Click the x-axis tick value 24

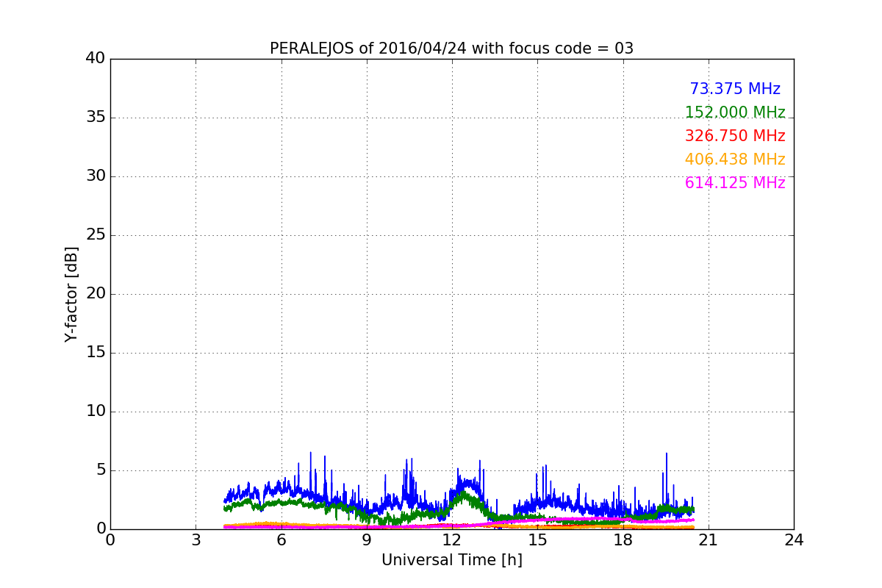tap(794, 540)
